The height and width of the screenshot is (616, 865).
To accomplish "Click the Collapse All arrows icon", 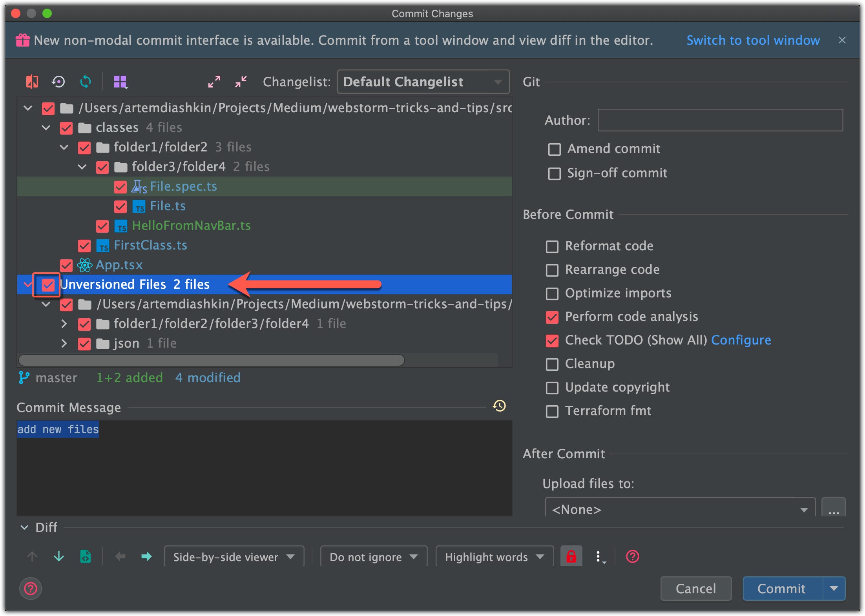I will 241,82.
